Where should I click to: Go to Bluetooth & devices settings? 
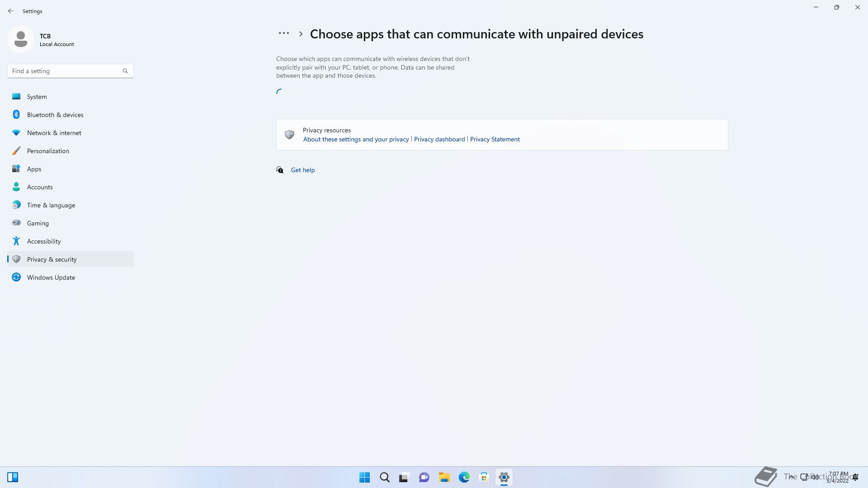(55, 115)
